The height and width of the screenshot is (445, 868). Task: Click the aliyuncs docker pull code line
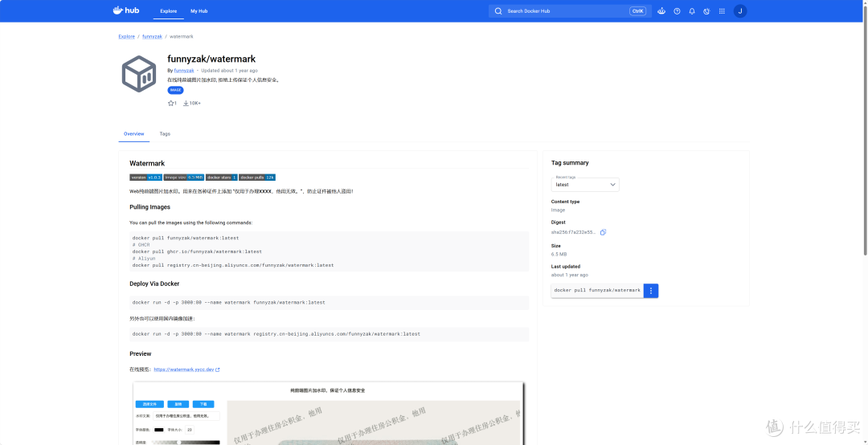(233, 266)
